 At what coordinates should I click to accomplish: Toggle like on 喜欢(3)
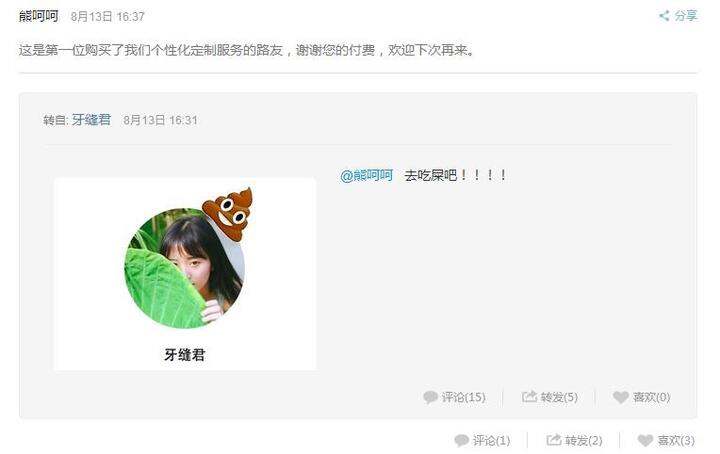[666, 441]
